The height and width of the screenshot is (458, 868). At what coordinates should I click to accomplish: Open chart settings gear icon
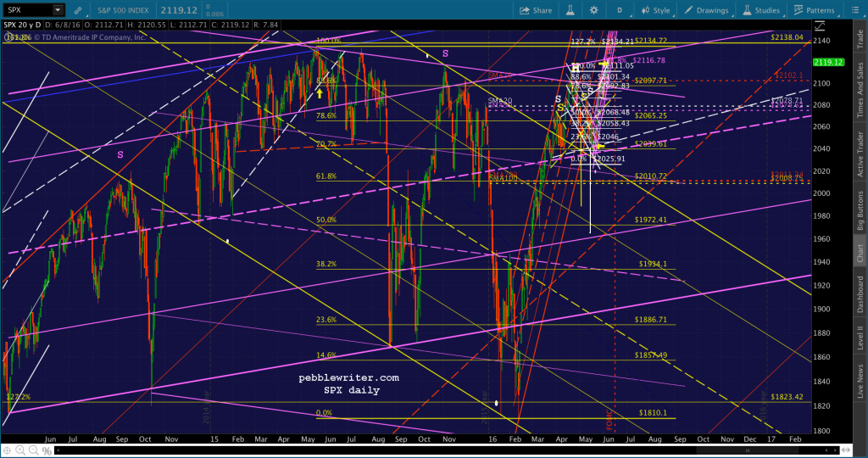[593, 10]
